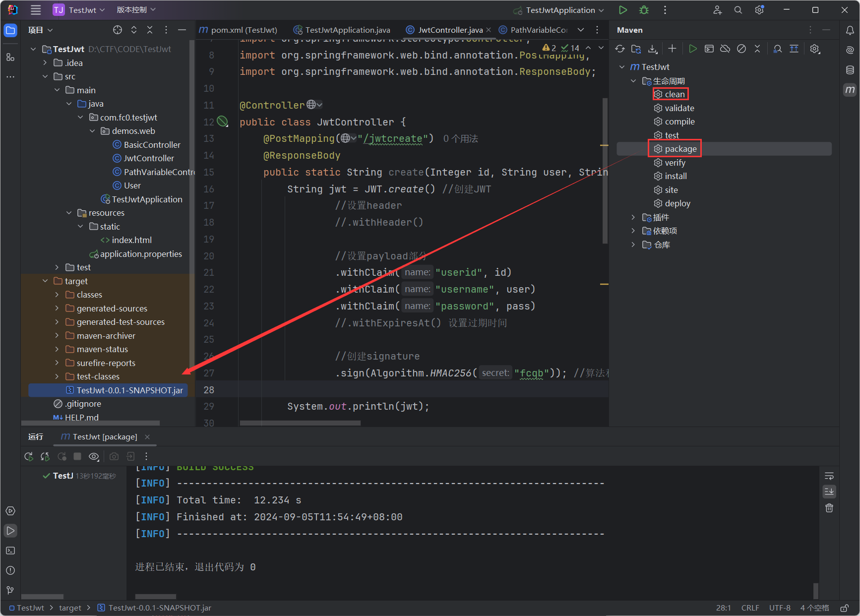Select the install lifecycle phase
The image size is (860, 616).
coord(676,176)
